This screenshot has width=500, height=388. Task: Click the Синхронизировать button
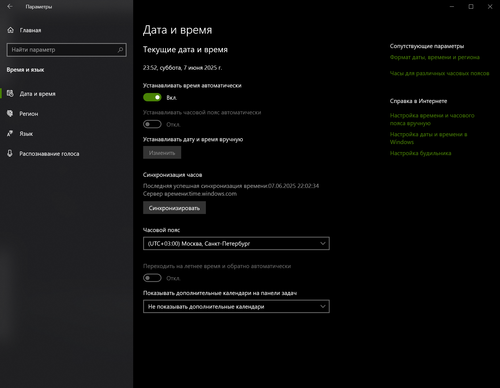click(174, 208)
